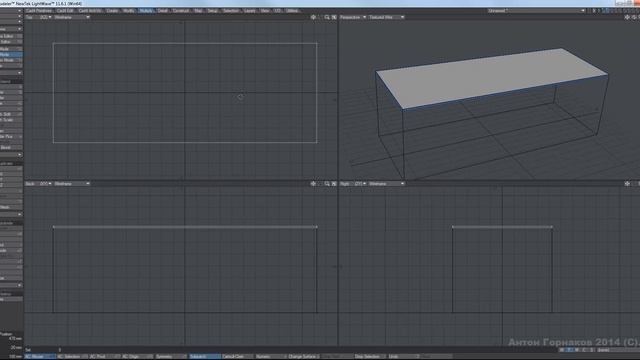Open the Setup tab
The height and width of the screenshot is (360, 640).
(x=213, y=11)
